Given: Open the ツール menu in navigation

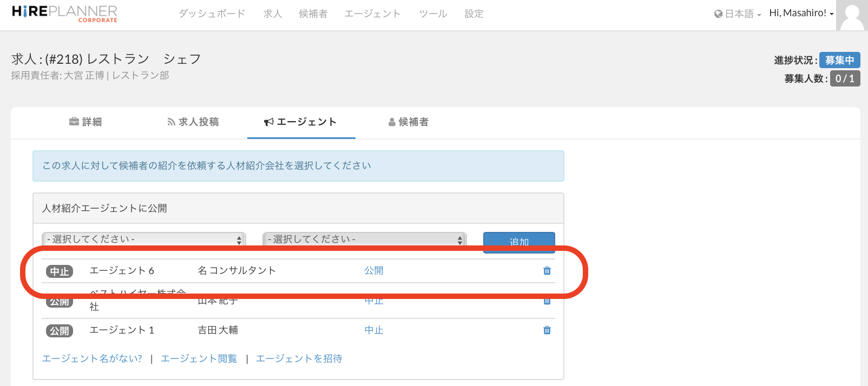Looking at the screenshot, I should [433, 14].
